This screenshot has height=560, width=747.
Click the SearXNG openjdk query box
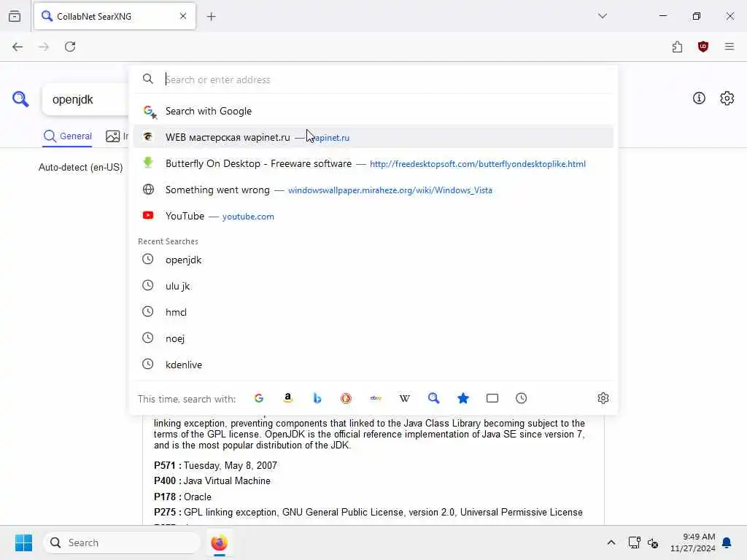point(86,99)
